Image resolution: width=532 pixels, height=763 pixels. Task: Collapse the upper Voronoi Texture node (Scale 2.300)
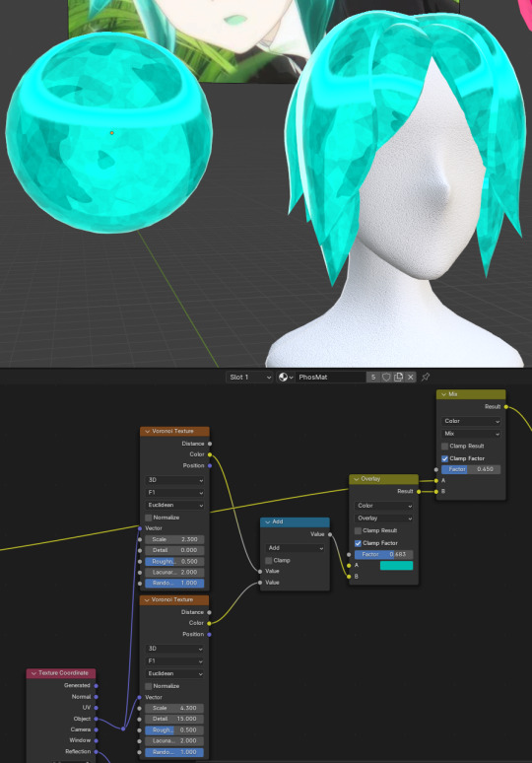click(148, 431)
